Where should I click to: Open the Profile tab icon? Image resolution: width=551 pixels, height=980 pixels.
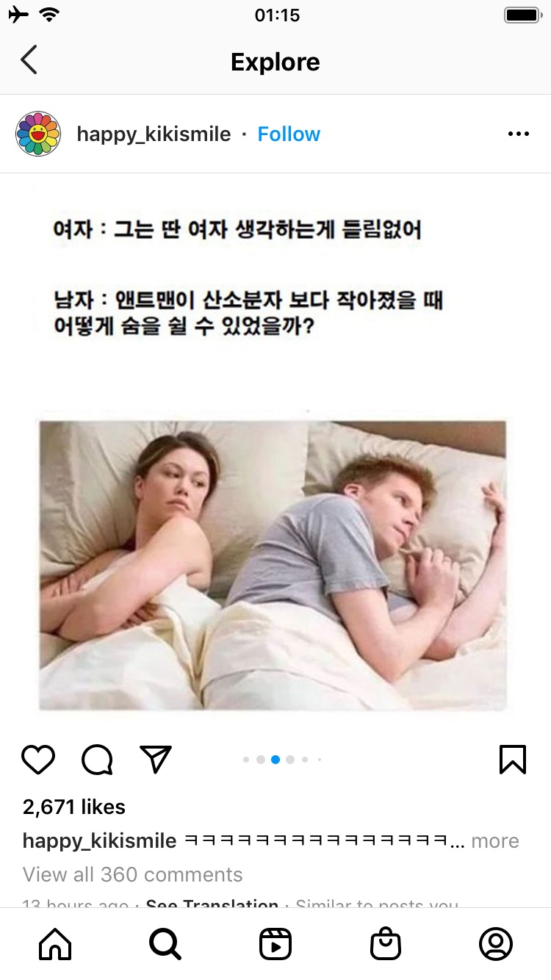(x=496, y=944)
